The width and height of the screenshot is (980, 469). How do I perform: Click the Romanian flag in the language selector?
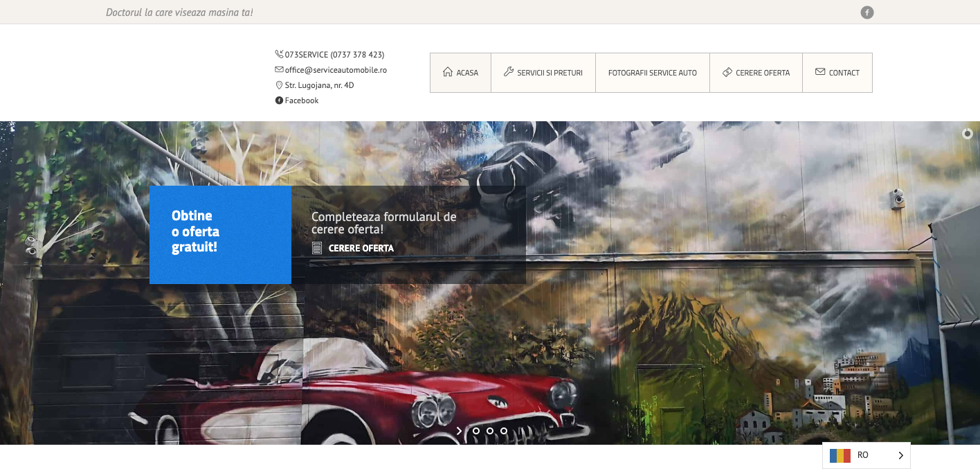pos(840,456)
